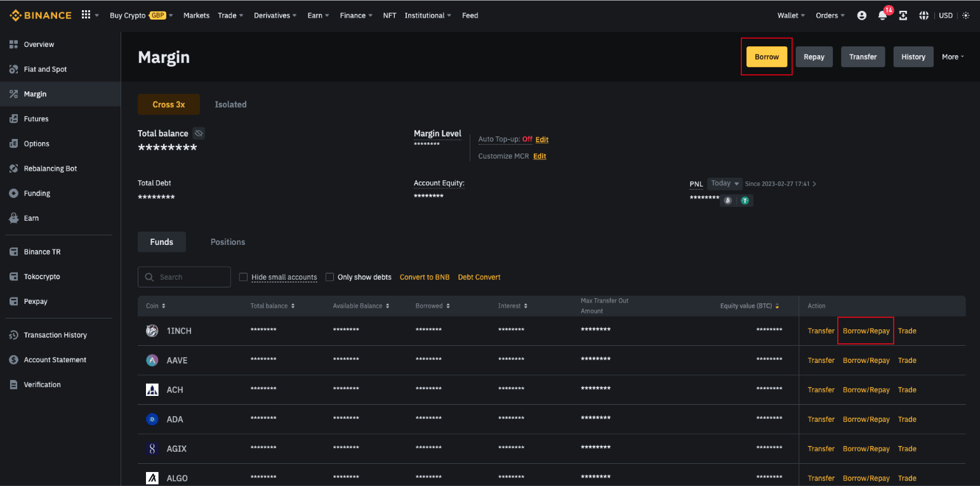The width and height of the screenshot is (980, 486).
Task: Select USD currency in top bar
Action: (x=946, y=15)
